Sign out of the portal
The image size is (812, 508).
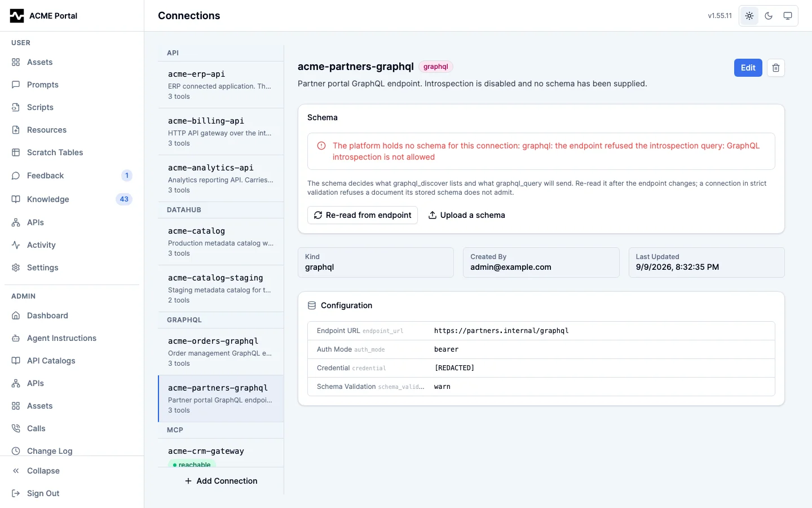(x=72, y=493)
